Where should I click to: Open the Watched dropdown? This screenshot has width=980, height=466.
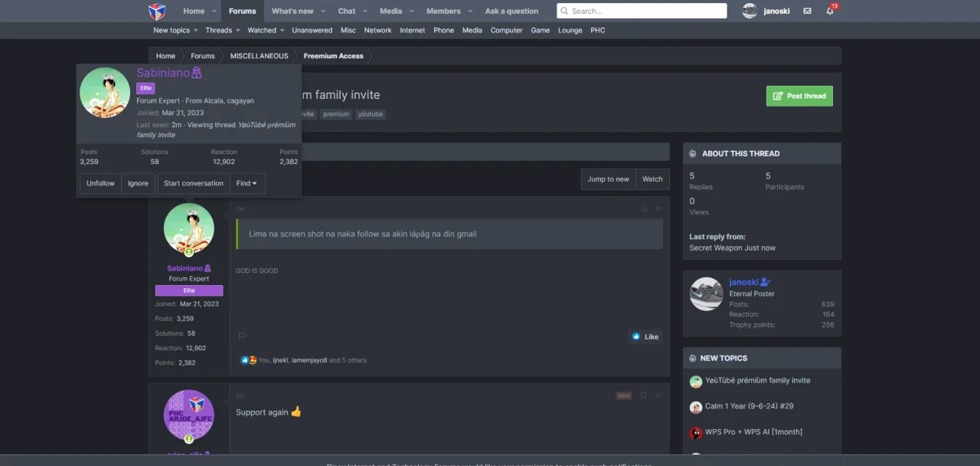pyautogui.click(x=266, y=31)
